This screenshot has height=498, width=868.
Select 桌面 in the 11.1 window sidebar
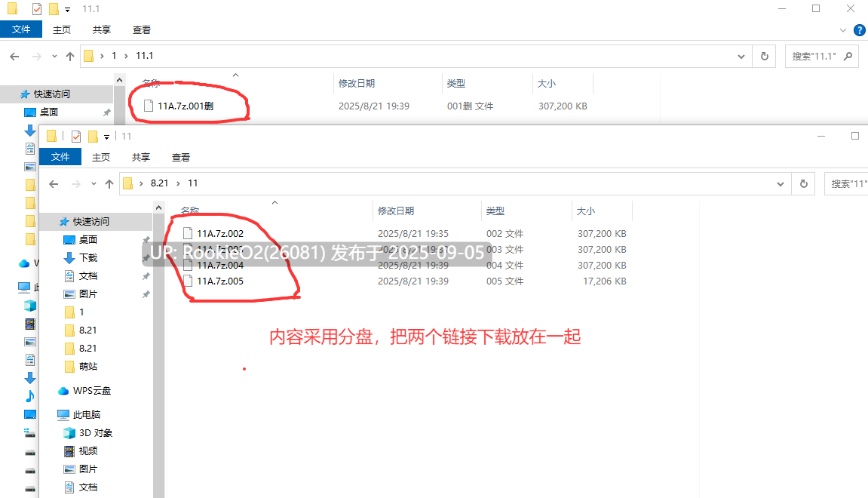pyautogui.click(x=49, y=112)
